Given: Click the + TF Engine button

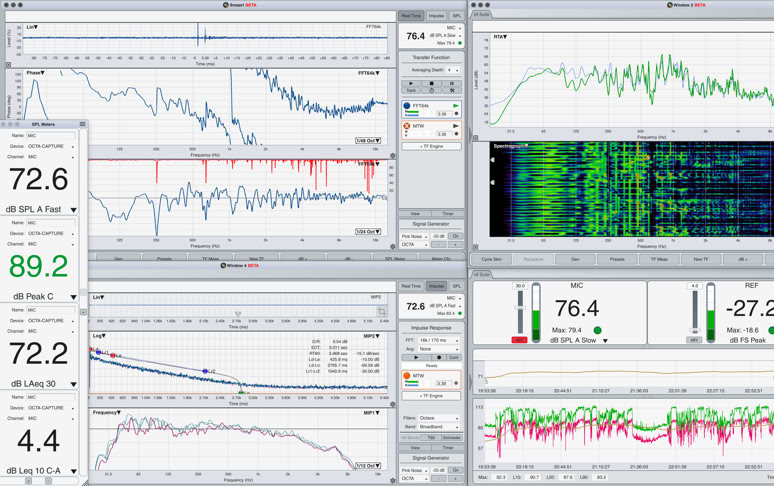Looking at the screenshot, I should pyautogui.click(x=431, y=146).
